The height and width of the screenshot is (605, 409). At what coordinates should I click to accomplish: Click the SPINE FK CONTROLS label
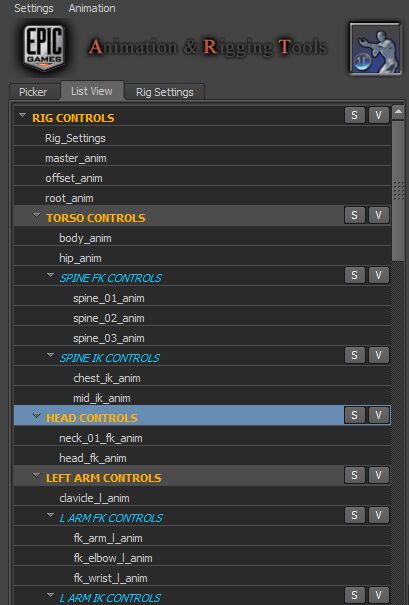click(110, 278)
